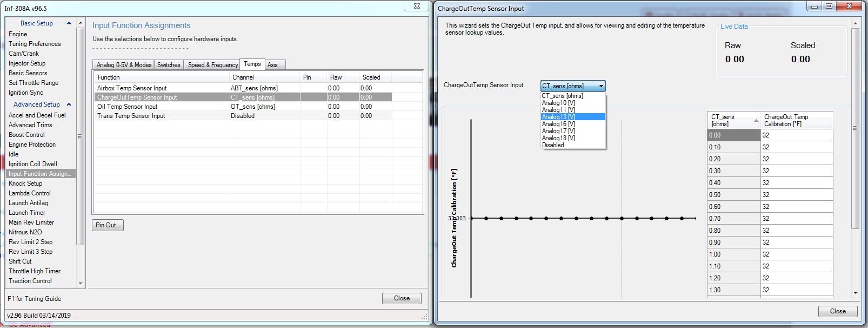
Task: Open Accel and Decel Fuel
Action: click(x=37, y=115)
